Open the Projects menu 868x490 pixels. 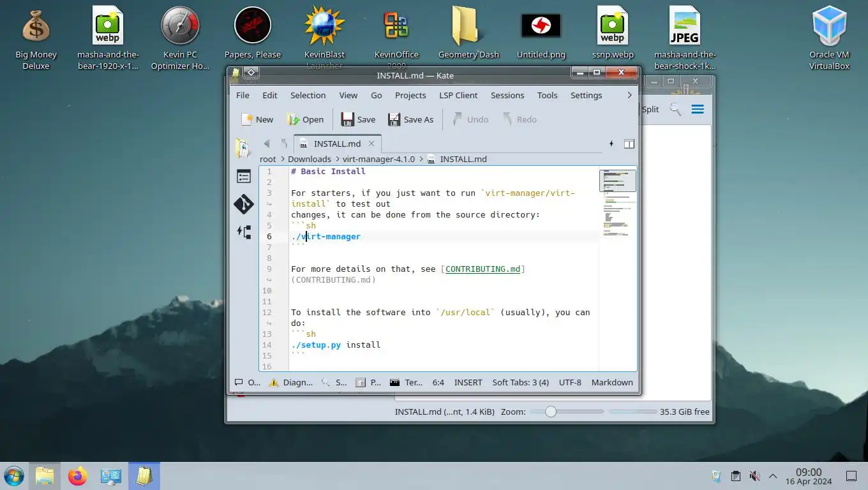click(410, 95)
